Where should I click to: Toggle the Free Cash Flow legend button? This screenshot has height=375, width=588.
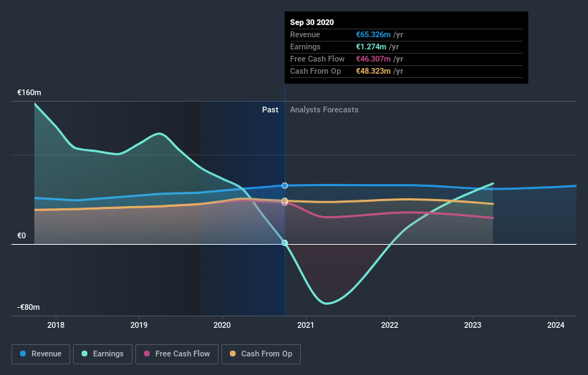177,354
